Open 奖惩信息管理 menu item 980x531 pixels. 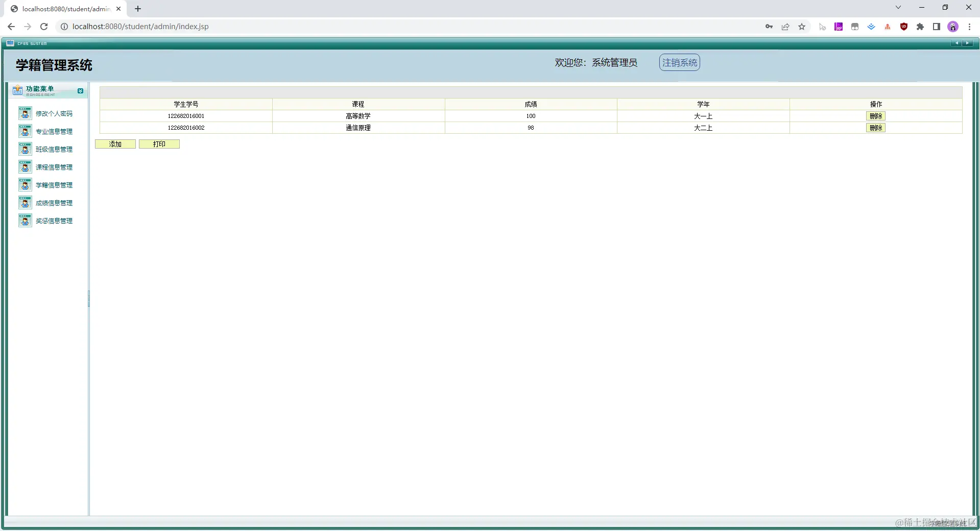click(54, 221)
